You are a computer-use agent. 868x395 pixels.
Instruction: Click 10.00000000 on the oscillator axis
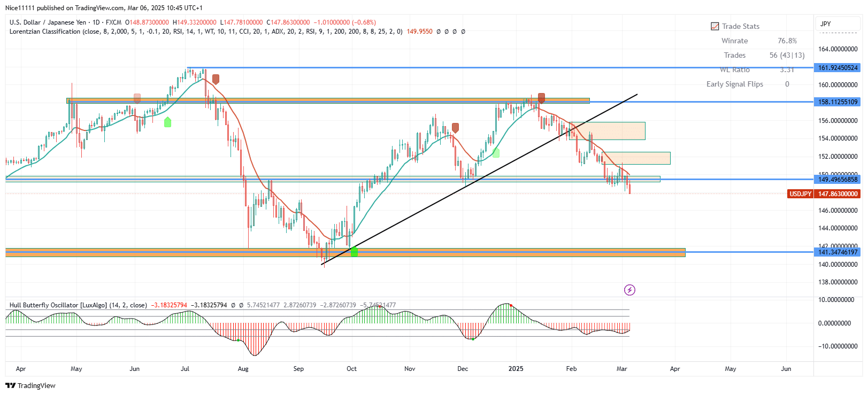[x=838, y=300]
